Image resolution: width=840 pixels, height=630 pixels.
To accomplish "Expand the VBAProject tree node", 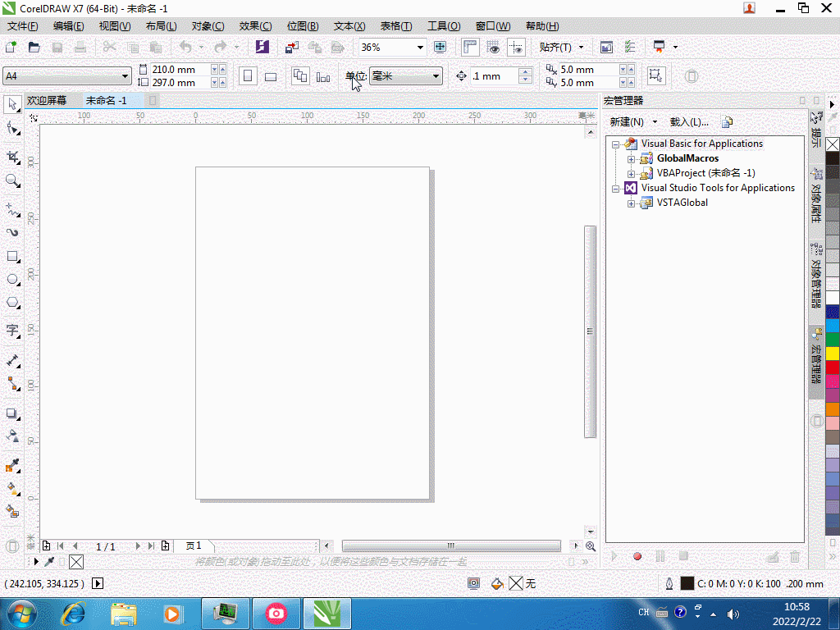I will click(x=631, y=174).
